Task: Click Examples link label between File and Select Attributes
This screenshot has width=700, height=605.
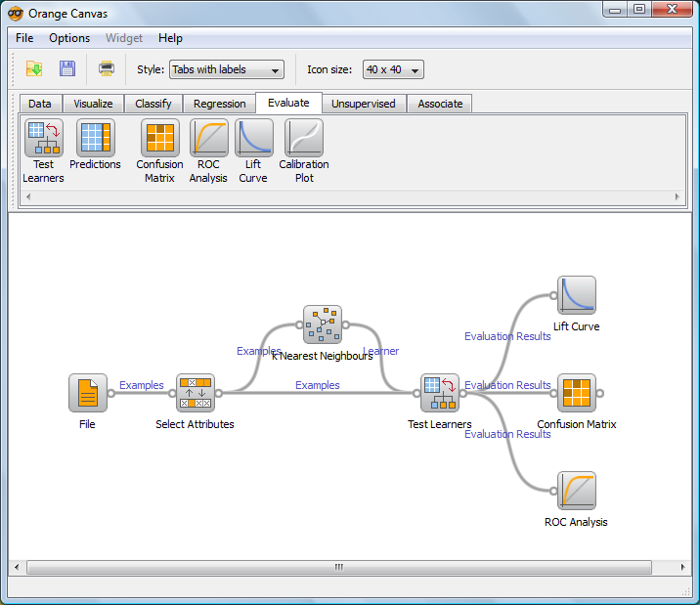Action: click(142, 385)
